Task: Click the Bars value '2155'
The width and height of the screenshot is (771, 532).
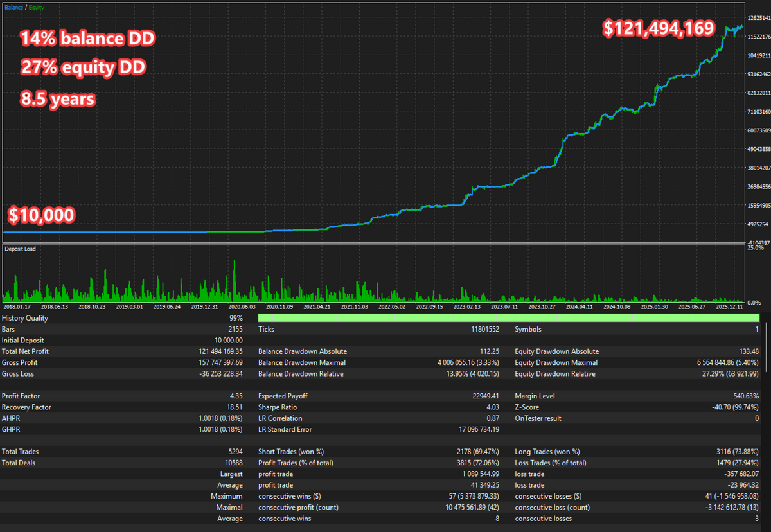Action: pos(235,330)
